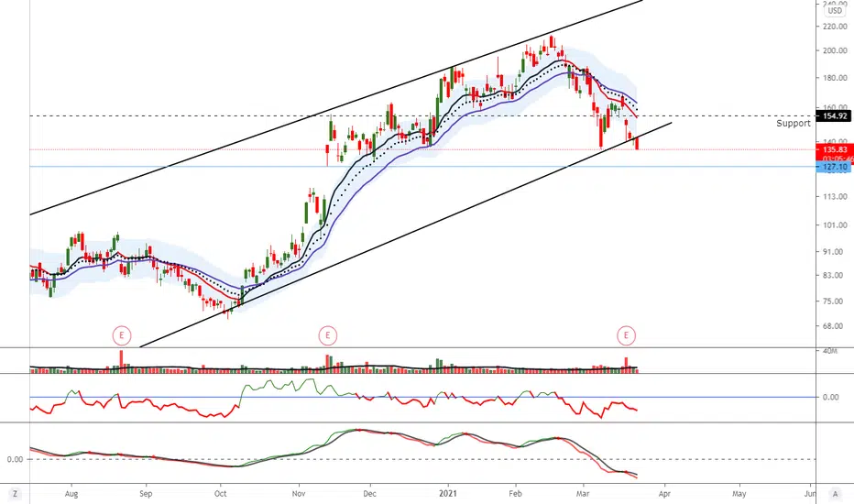The height and width of the screenshot is (504, 854).
Task: Select the black 154.92 support price label
Action: pos(835,116)
